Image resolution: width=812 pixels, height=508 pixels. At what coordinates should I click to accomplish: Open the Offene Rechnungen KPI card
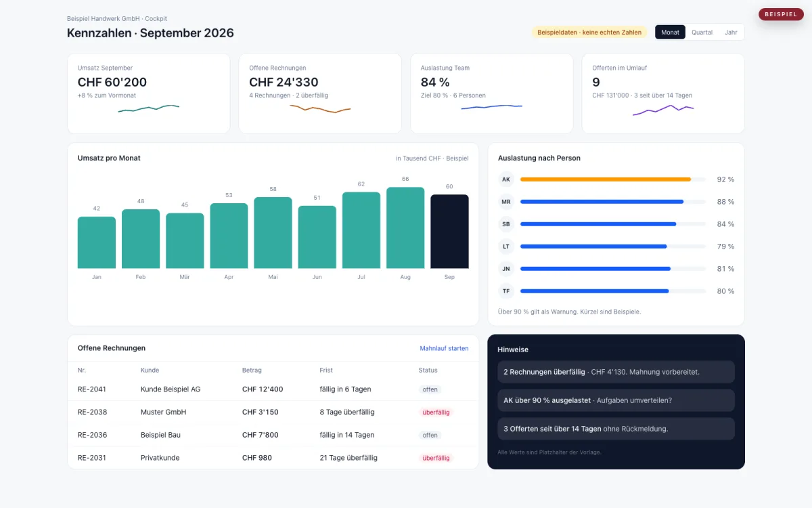pyautogui.click(x=320, y=93)
